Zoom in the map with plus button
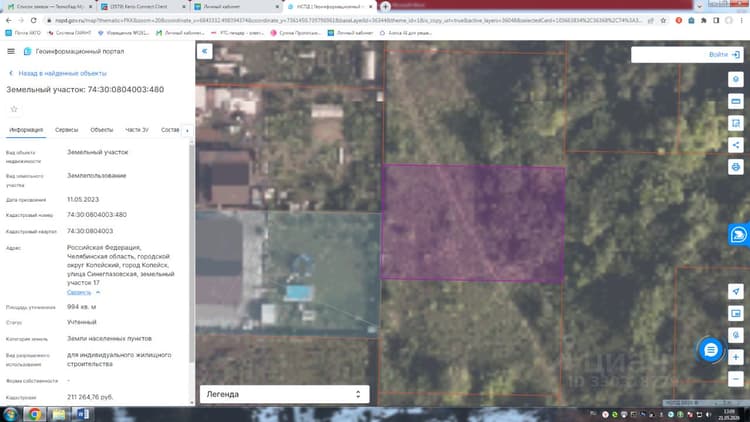Image resolution: width=750 pixels, height=422 pixels. point(736,357)
